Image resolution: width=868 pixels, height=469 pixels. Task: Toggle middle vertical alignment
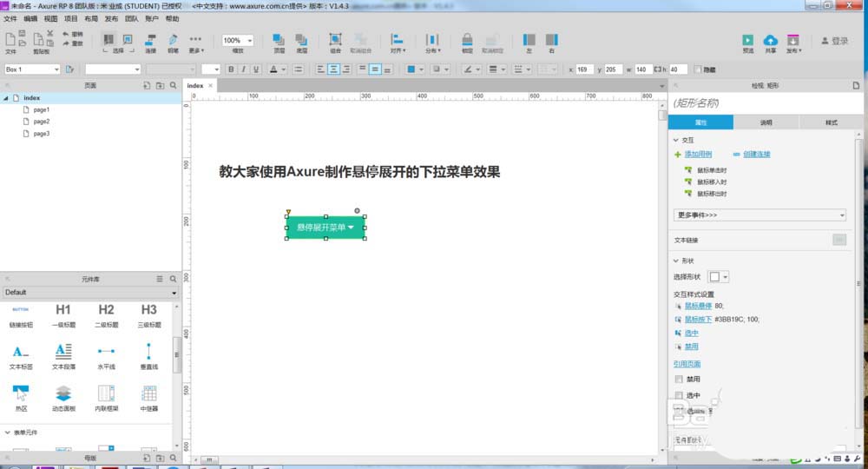click(x=375, y=69)
